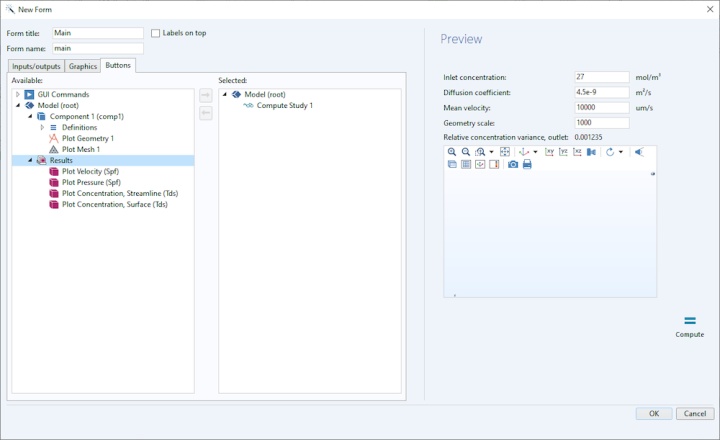Select Compute Study 1 in Selected list
The image size is (720, 440).
(x=285, y=106)
